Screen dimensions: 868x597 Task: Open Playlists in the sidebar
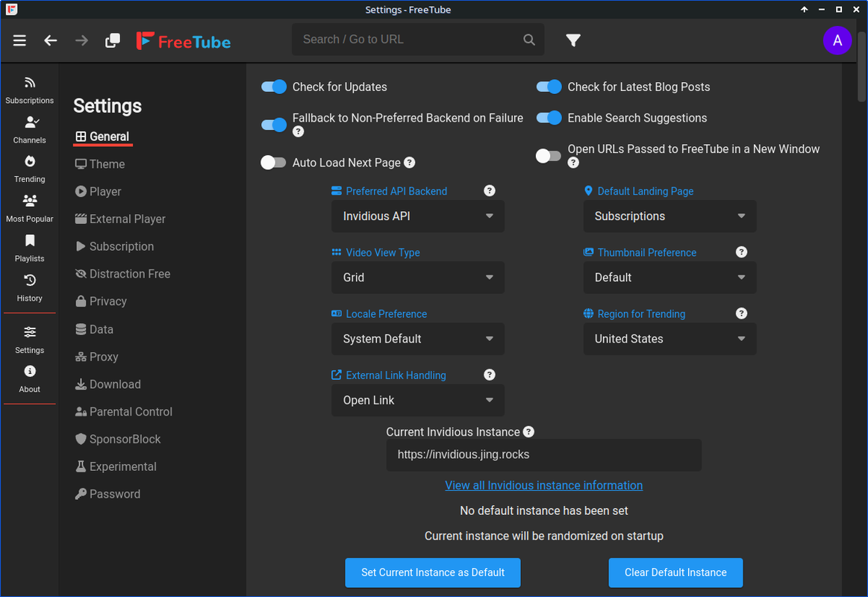tap(29, 249)
